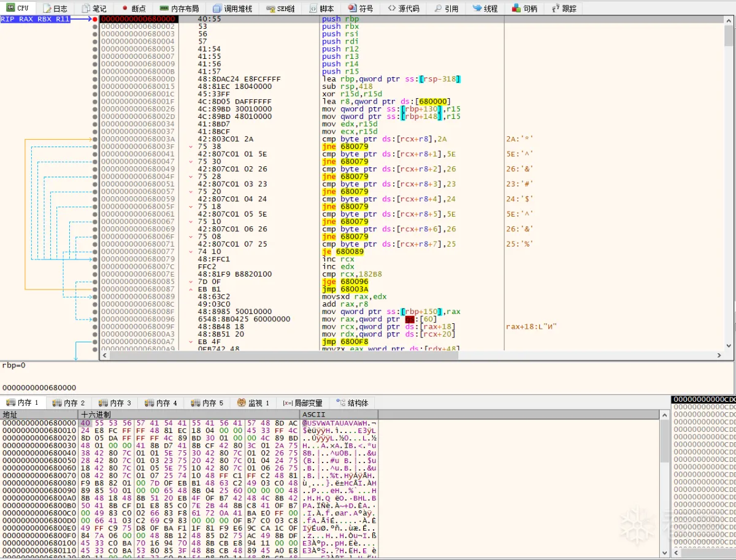
Task: Click the ASCII column header in dump
Action: click(x=339, y=415)
